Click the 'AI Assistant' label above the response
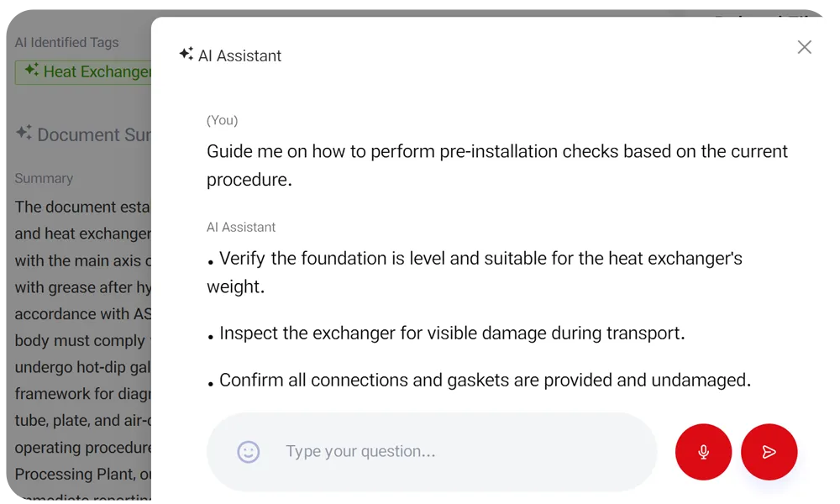Viewport: 840px width, 504px height. tap(241, 227)
